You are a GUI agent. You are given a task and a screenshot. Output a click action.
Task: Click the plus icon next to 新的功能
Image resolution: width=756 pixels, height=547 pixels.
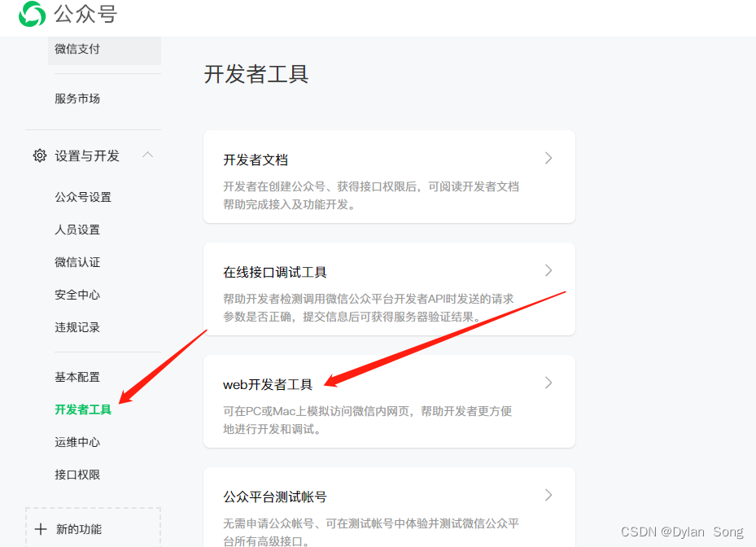(41, 529)
